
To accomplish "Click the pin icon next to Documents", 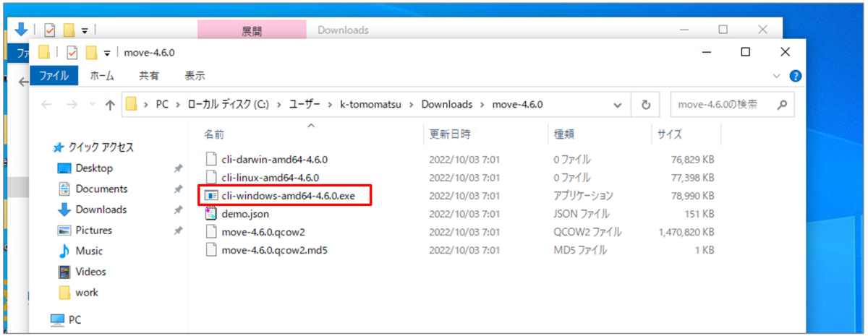I will [178, 189].
